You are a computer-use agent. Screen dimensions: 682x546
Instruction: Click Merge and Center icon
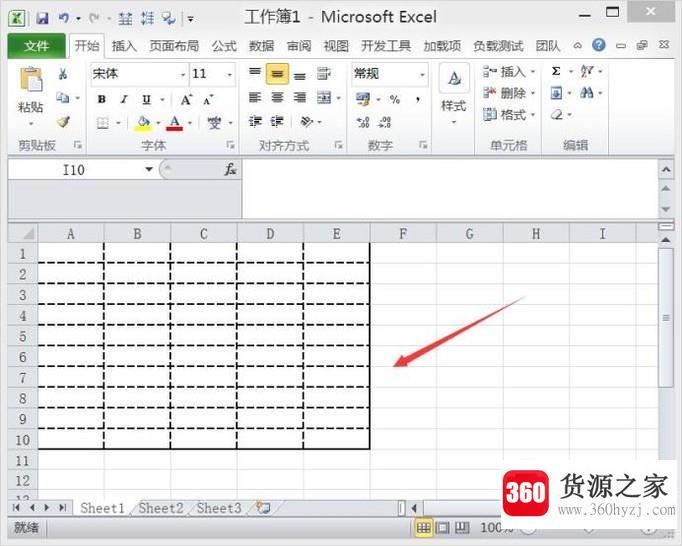[x=324, y=97]
